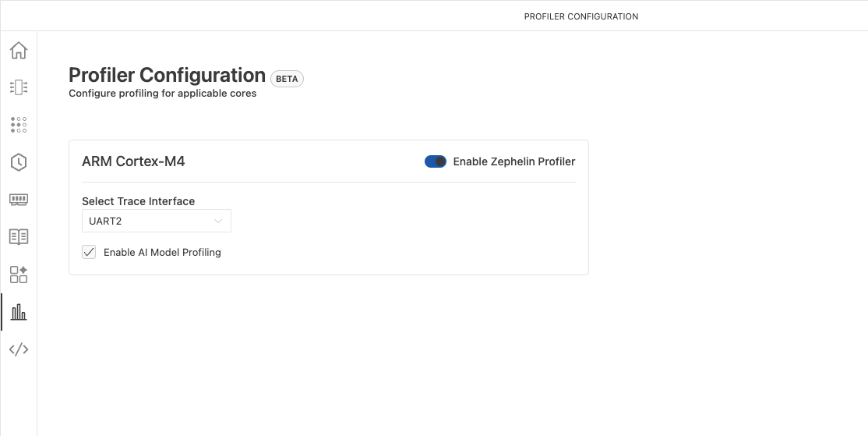Image resolution: width=868 pixels, height=436 pixels.
Task: Open the memory module icon
Action: [x=19, y=200]
